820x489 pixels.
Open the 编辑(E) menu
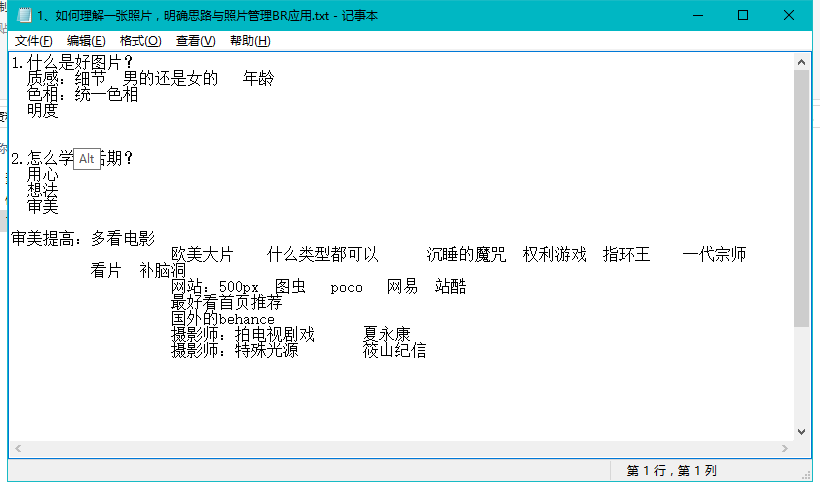86,40
